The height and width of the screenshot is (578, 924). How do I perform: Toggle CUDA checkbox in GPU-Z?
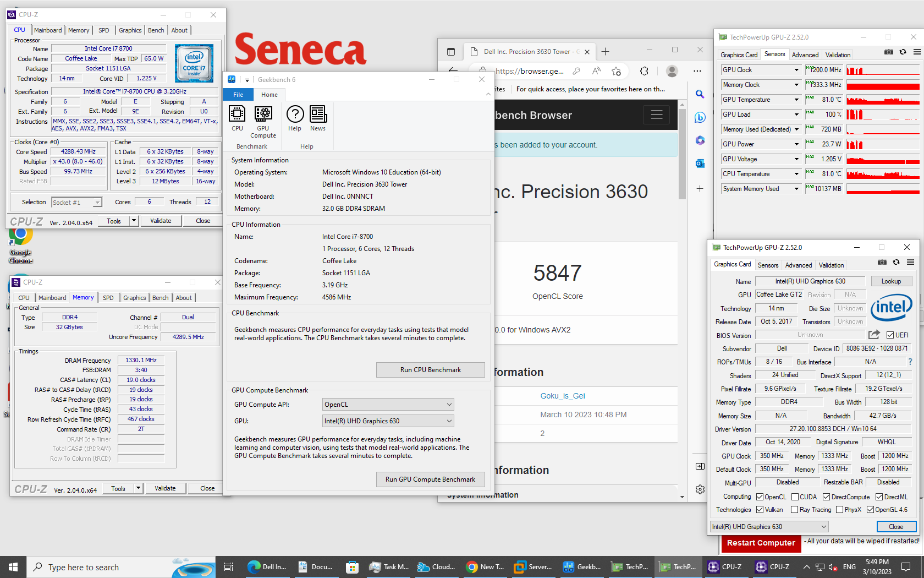pos(795,497)
